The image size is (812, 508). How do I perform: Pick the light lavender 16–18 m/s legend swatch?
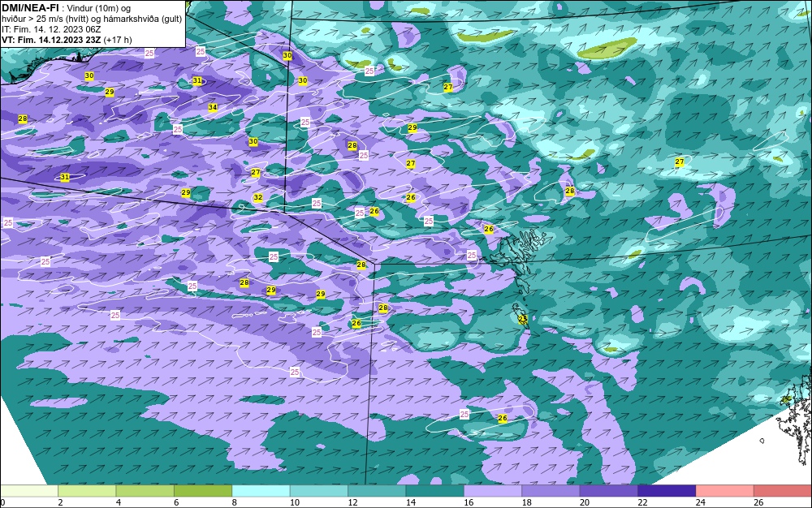493,491
